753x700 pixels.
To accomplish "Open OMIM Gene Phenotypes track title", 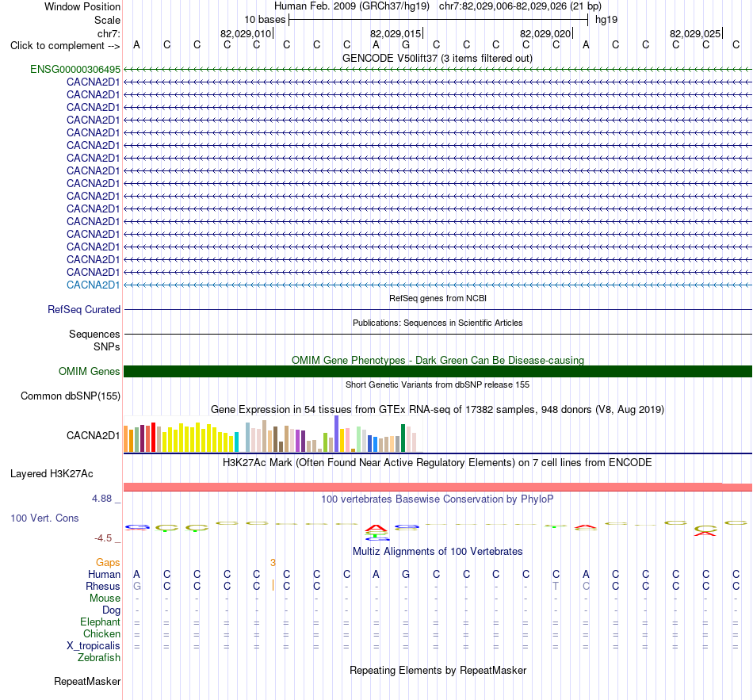I will pos(438,361).
